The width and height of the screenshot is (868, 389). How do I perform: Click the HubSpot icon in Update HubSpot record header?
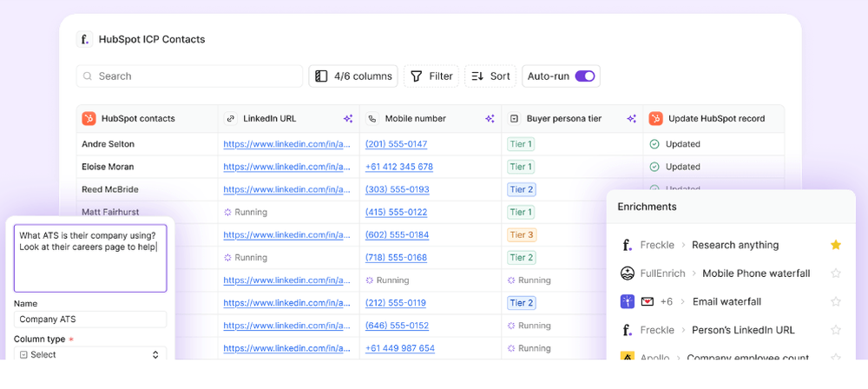[x=656, y=119]
